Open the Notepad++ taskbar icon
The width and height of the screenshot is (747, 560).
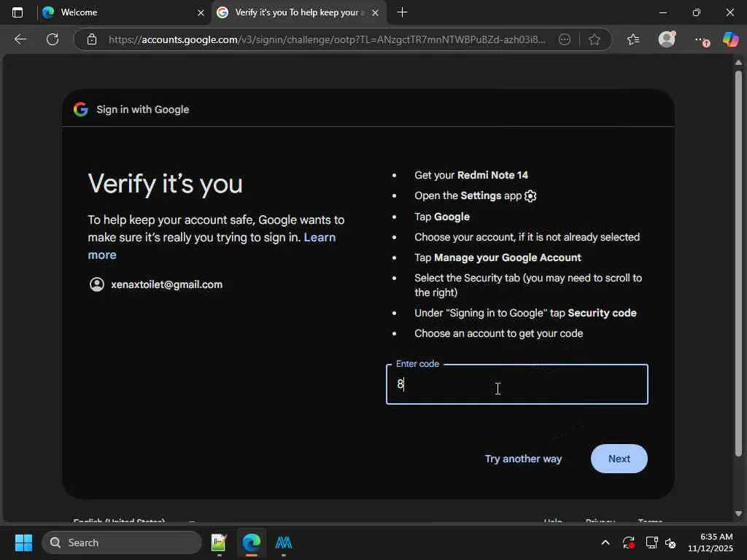pos(219,542)
